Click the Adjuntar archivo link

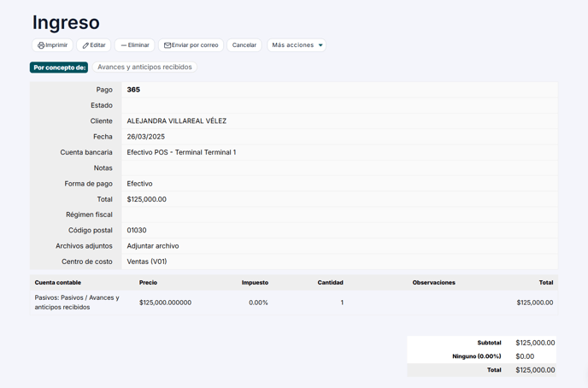click(153, 246)
